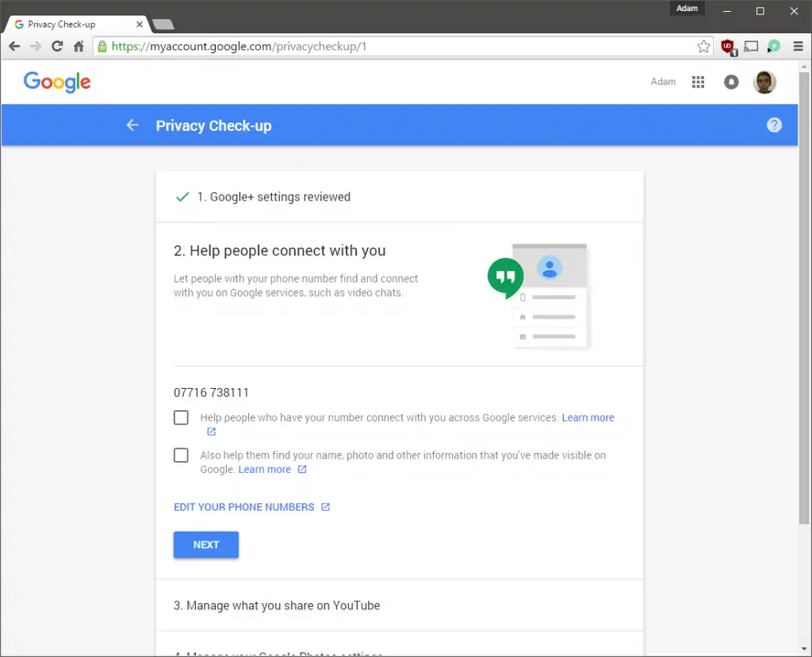The height and width of the screenshot is (657, 812).
Task: Check also help them find your name
Action: (182, 455)
